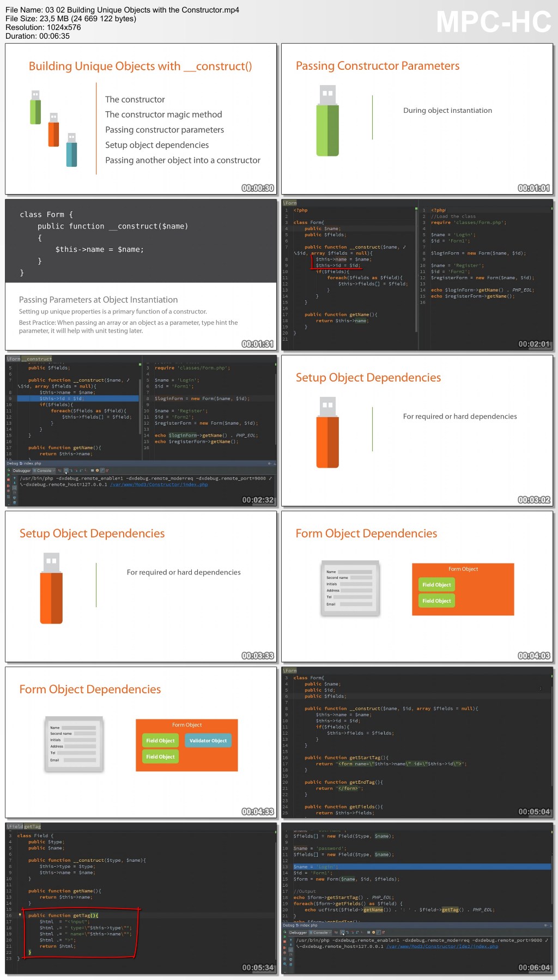The width and height of the screenshot is (558, 980).
Task: Open the 00:05:34 class Field thumbnail
Action: tap(141, 898)
